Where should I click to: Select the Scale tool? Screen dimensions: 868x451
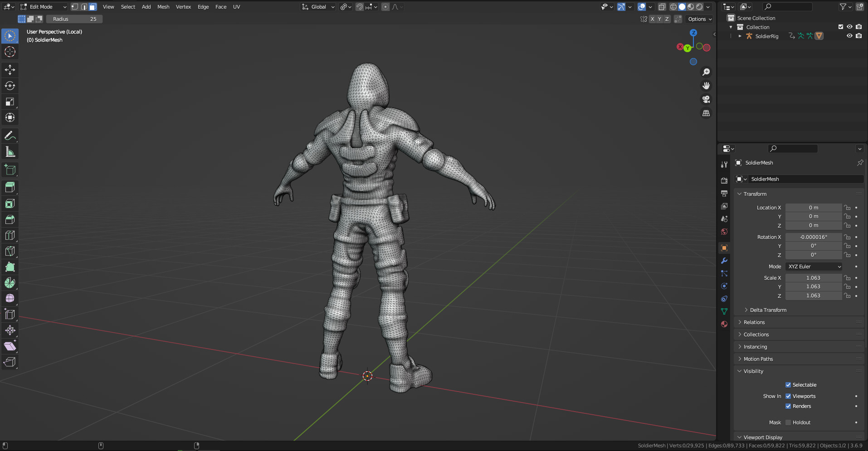pos(10,102)
